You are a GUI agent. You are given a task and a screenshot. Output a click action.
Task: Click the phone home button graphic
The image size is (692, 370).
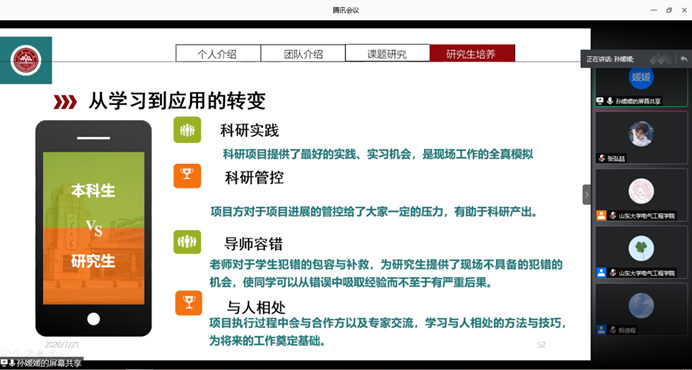[x=94, y=319]
